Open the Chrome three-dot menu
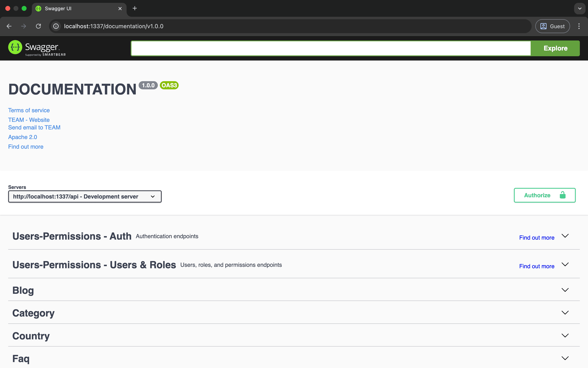 (x=579, y=26)
